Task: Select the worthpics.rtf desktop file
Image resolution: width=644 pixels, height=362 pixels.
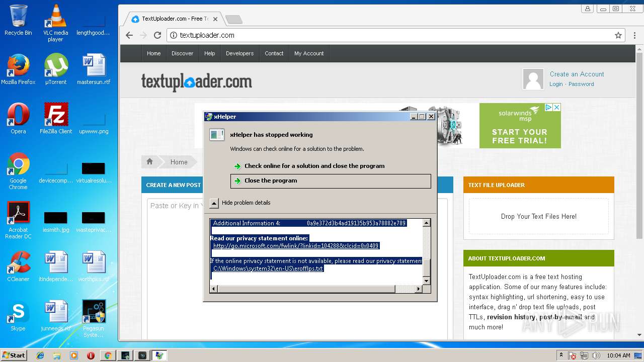Action: [x=94, y=266]
